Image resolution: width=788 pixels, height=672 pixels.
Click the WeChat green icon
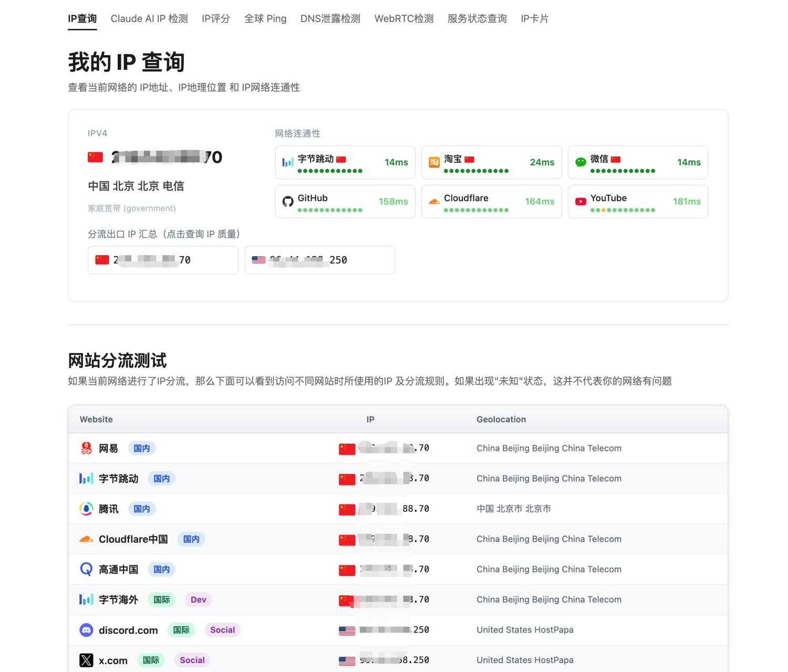(580, 162)
